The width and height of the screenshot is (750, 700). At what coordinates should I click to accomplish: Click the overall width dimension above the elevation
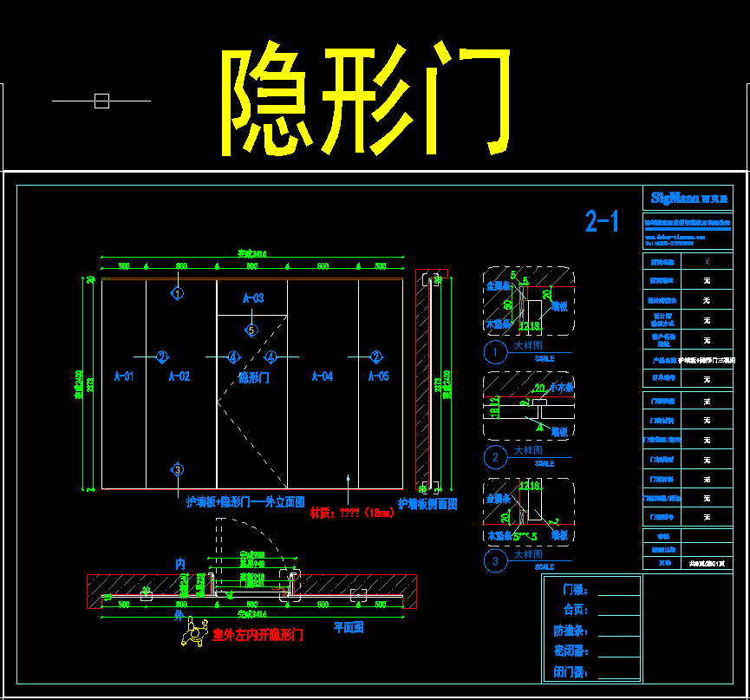point(252,253)
